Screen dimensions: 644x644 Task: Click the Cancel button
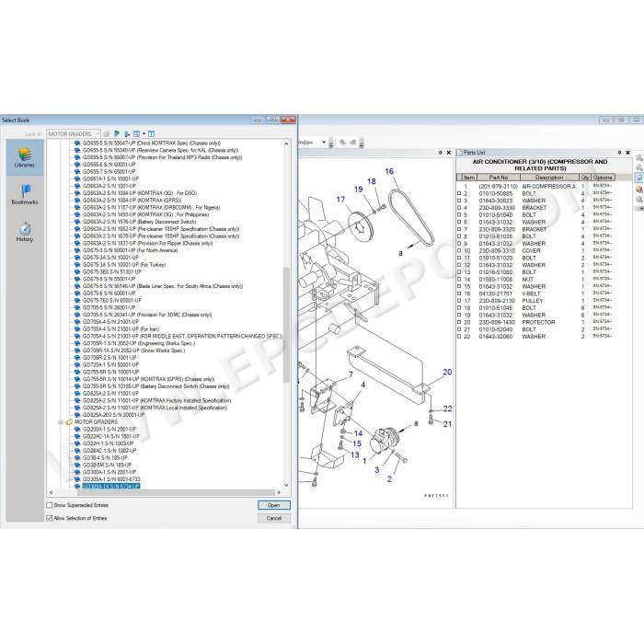(274, 518)
